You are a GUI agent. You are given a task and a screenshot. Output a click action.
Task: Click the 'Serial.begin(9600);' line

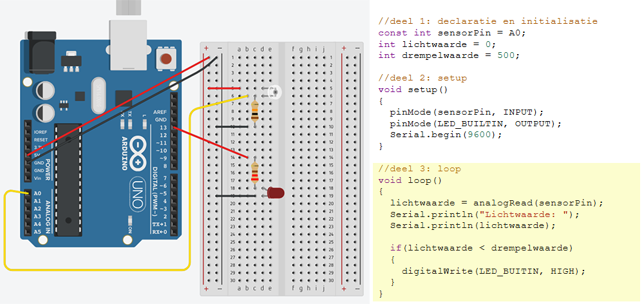[x=445, y=135]
